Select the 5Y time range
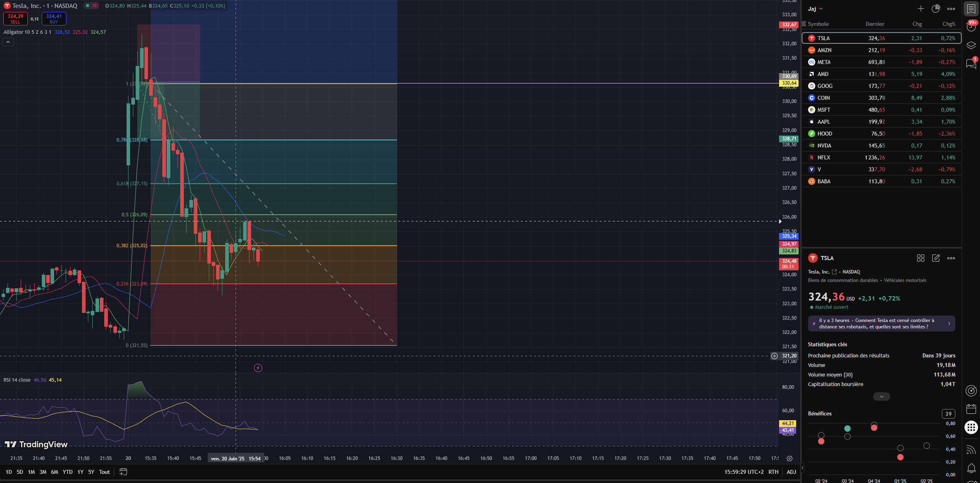The height and width of the screenshot is (483, 980). tap(91, 472)
